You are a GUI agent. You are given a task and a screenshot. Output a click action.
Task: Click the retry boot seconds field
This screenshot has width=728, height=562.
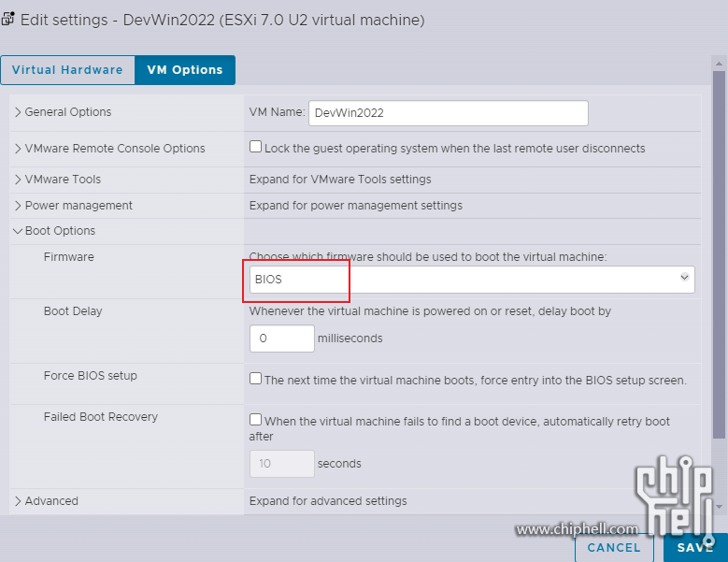(x=282, y=464)
